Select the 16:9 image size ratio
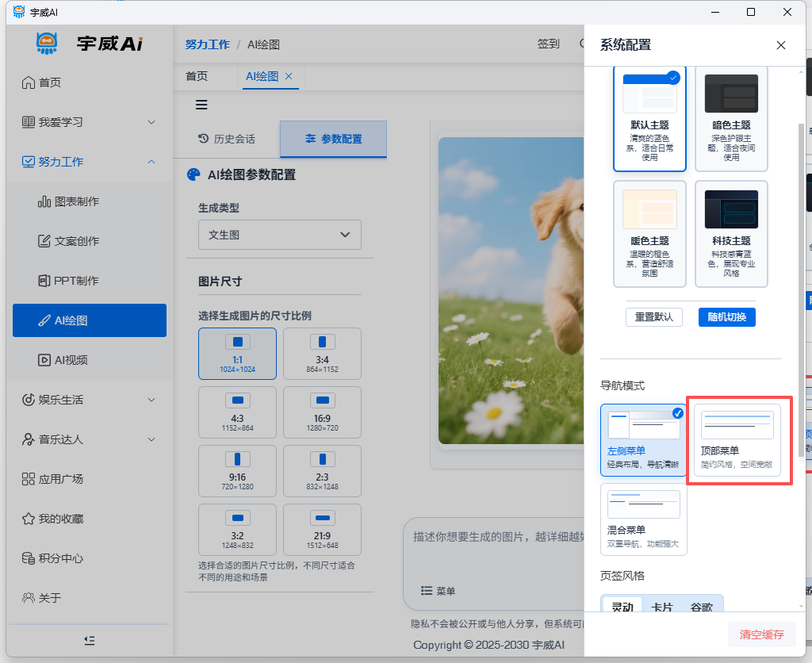This screenshot has width=812, height=663. (322, 412)
